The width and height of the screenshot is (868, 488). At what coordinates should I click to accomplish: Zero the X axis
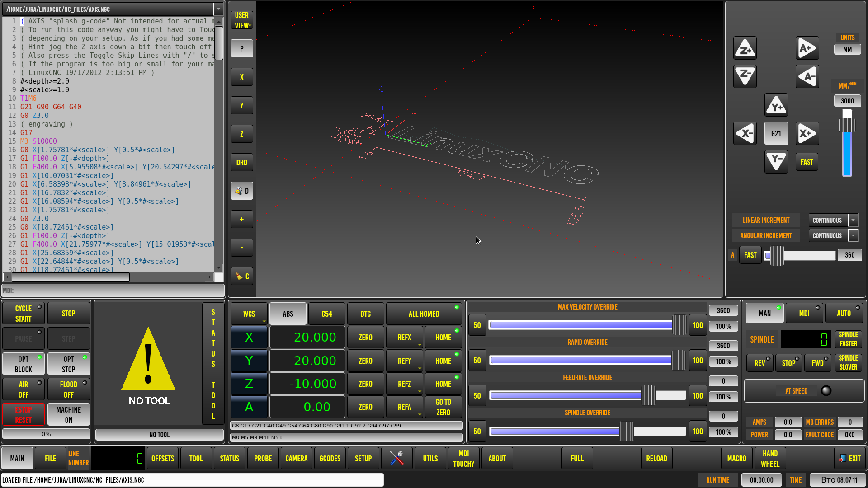click(365, 337)
